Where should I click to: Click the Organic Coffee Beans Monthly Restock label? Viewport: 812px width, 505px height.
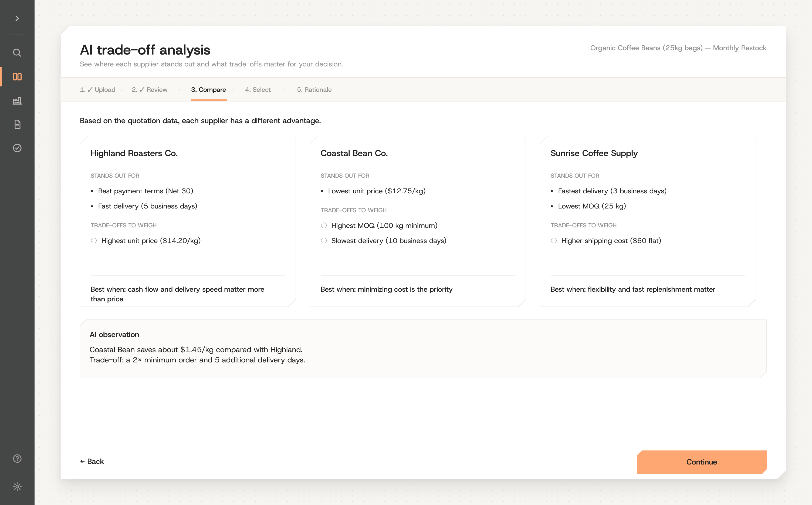678,48
